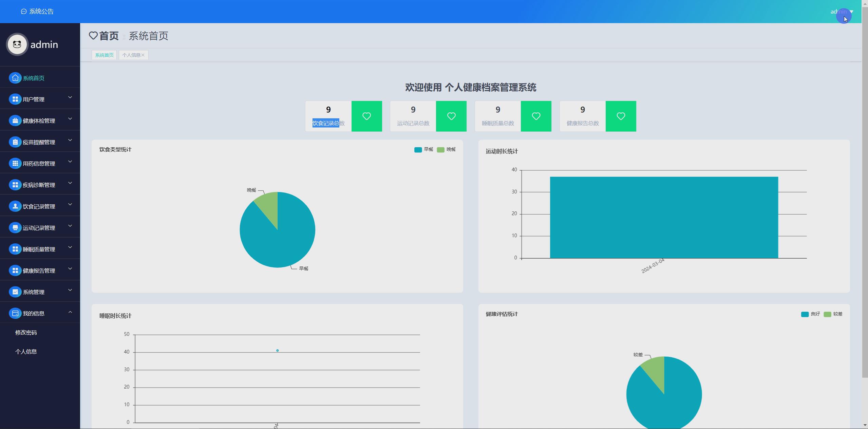The width and height of the screenshot is (868, 429).
Task: Click the 健康体检管理 briefcase icon
Action: coord(15,121)
